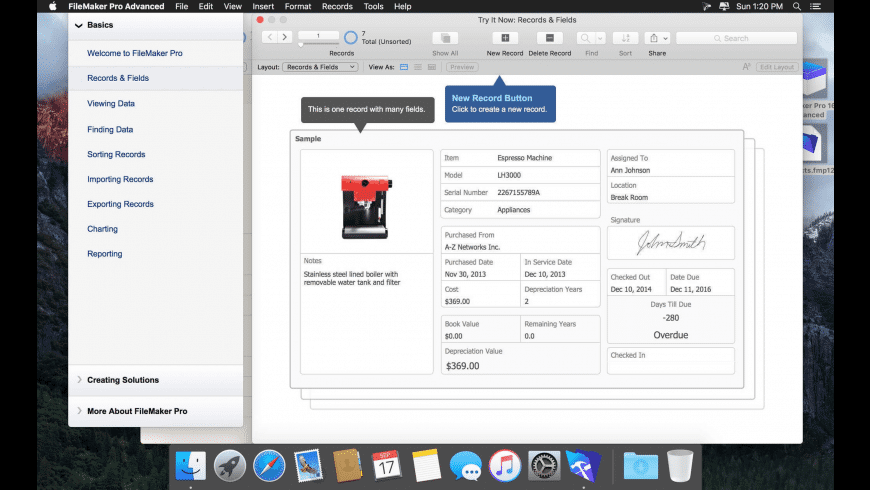Open Downloads folder in Dock
The width and height of the screenshot is (870, 490).
click(x=641, y=465)
